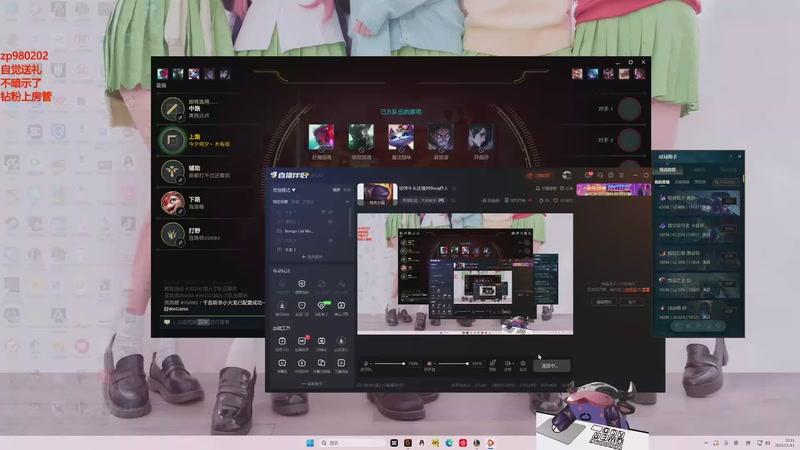Viewport: 800px width, 450px height.
Task: Click the Windows Start button
Action: click(x=310, y=443)
